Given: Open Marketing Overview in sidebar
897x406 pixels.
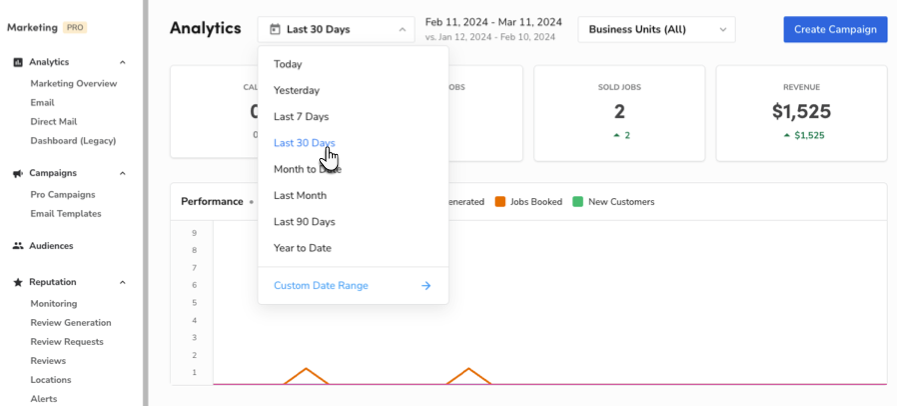Looking at the screenshot, I should (x=73, y=83).
